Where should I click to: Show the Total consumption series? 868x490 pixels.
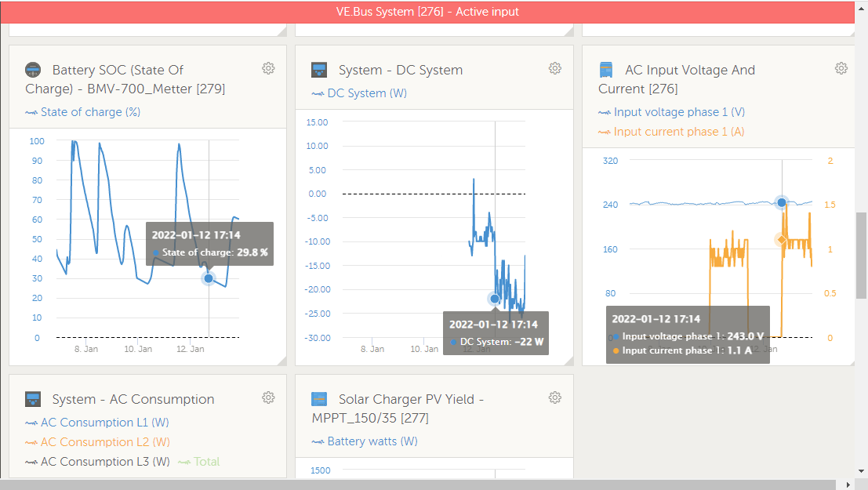pos(206,462)
